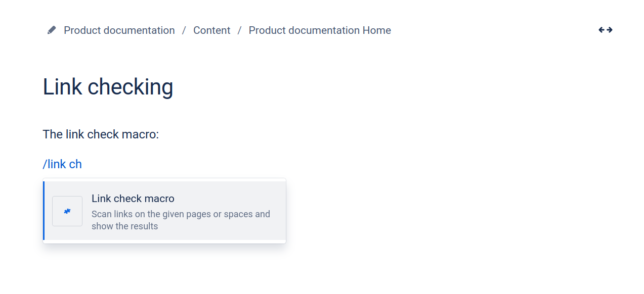This screenshot has height=294, width=644.
Task: Place the cursor in the "Link checking" page title
Action: point(108,87)
